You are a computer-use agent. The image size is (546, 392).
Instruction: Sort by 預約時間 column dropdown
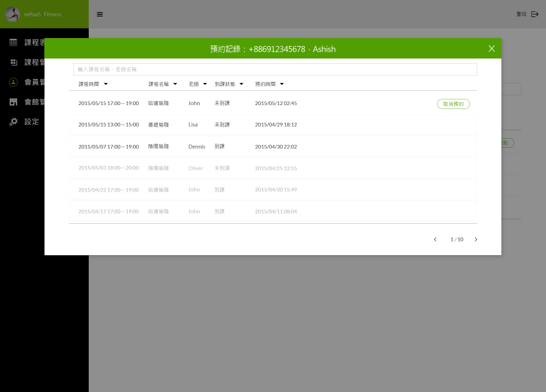(x=282, y=84)
